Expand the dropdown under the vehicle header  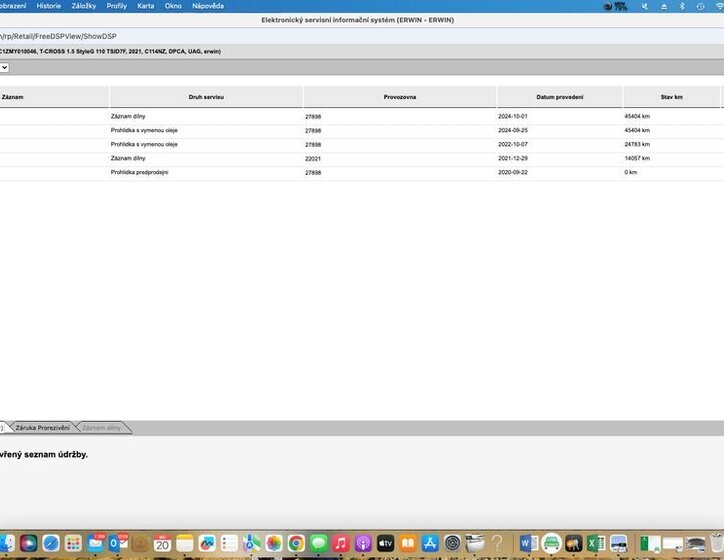coord(4,67)
